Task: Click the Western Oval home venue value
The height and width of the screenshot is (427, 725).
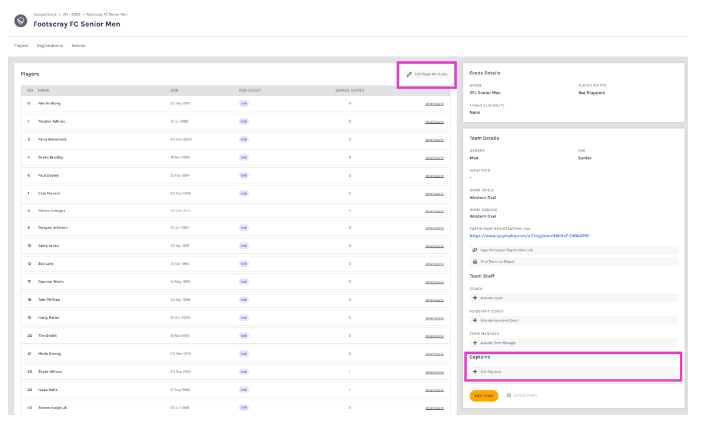Action: coord(483,198)
